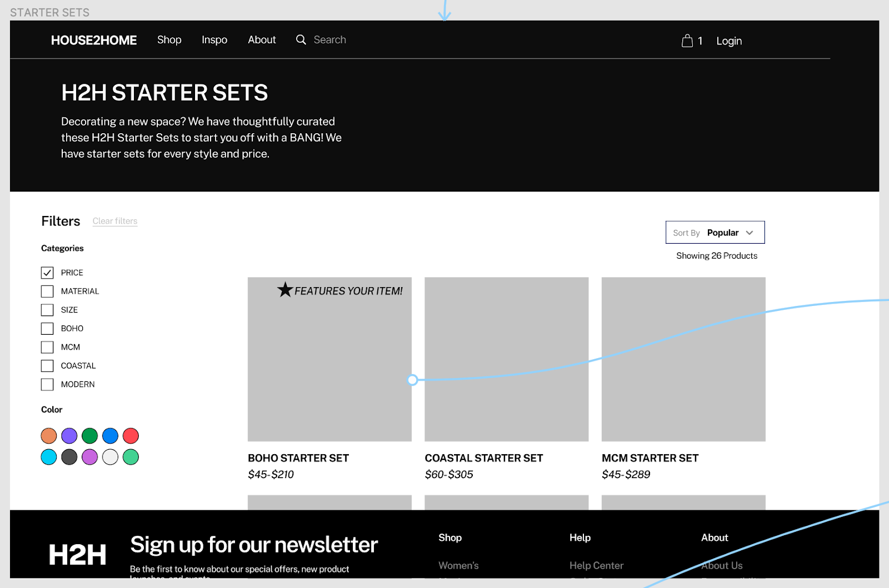Click the $60-$305 price text
Screen dimensions: 889x588
coord(449,475)
